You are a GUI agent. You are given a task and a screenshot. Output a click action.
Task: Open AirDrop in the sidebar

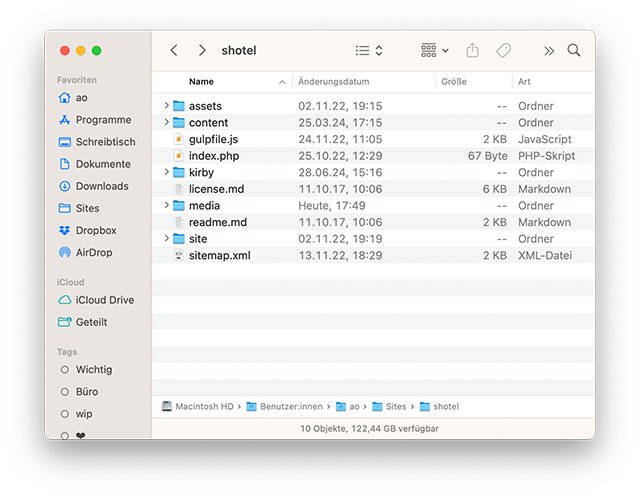95,253
